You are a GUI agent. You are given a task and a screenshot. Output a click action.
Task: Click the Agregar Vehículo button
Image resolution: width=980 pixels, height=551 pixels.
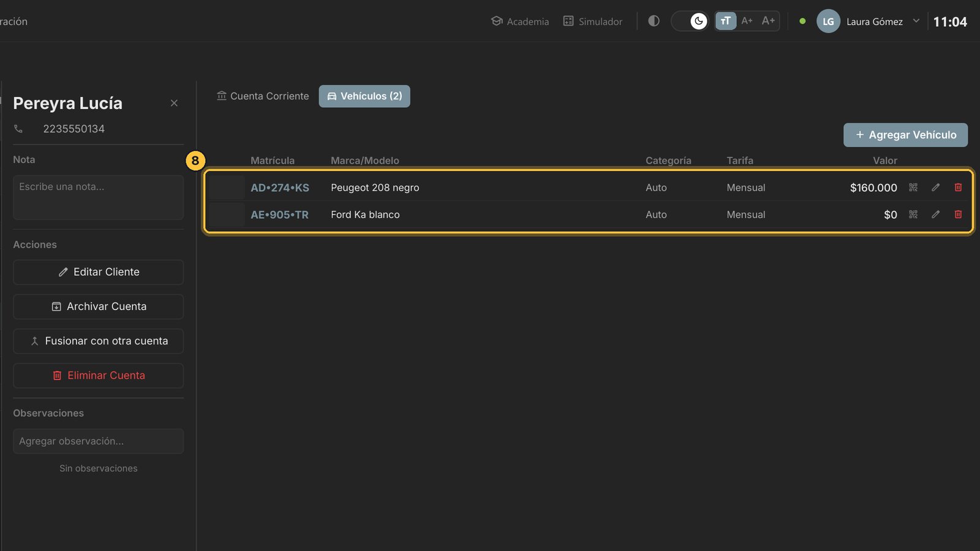(905, 135)
